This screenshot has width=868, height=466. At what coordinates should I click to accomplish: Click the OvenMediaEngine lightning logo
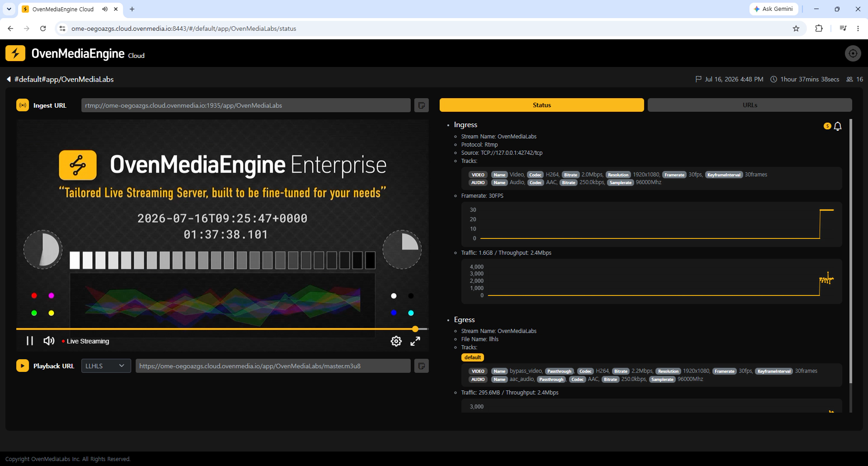click(x=15, y=53)
